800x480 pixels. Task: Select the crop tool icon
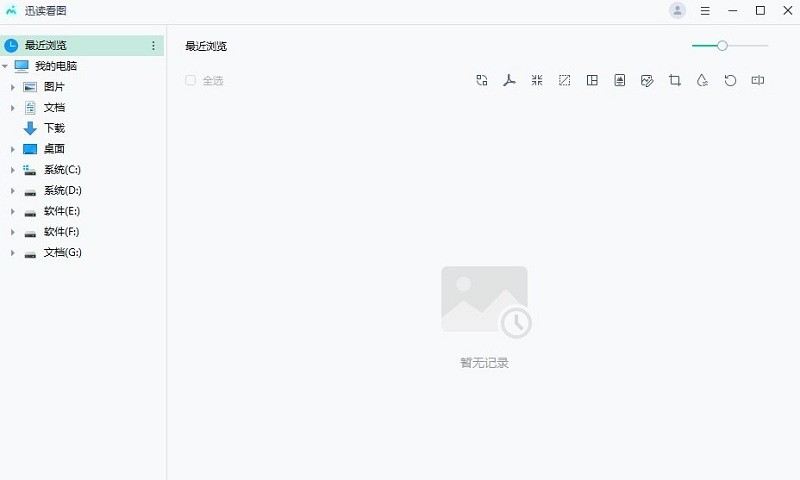[675, 80]
